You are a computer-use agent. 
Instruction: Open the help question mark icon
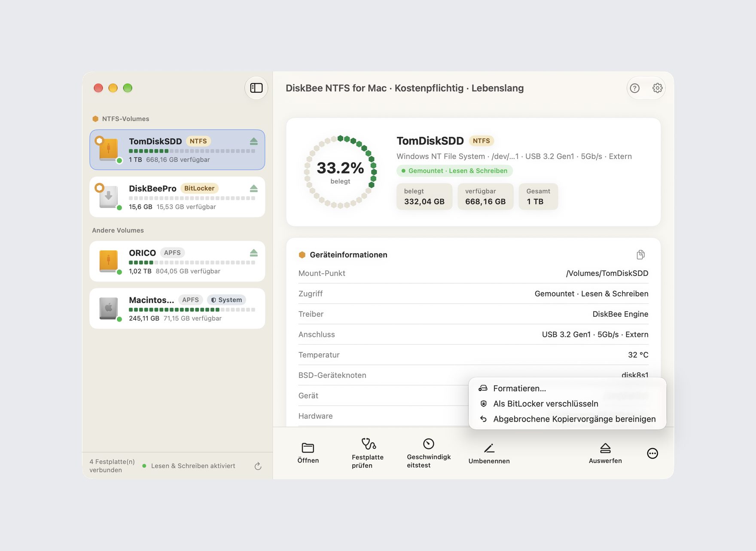(x=634, y=88)
